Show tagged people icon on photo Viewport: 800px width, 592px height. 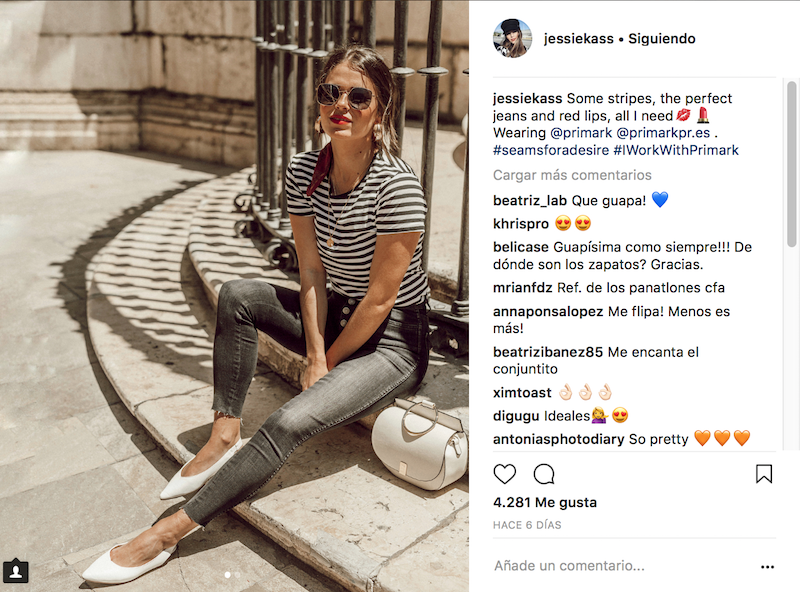coord(16,571)
